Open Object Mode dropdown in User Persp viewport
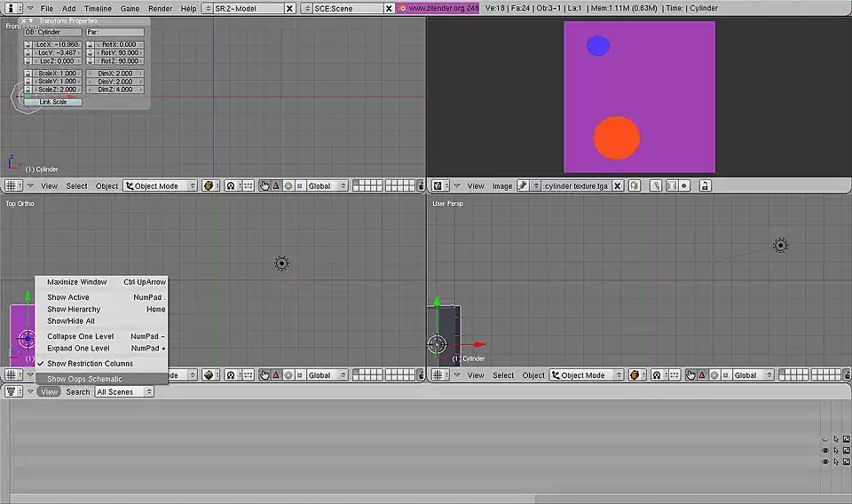Image resolution: width=852 pixels, height=504 pixels. pyautogui.click(x=584, y=375)
